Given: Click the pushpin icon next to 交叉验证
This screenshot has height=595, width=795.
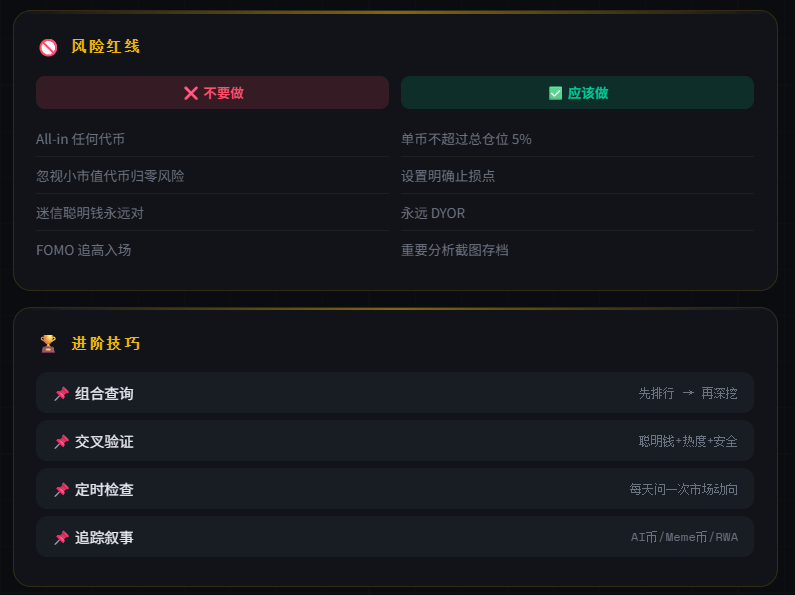Looking at the screenshot, I should click(62, 442).
